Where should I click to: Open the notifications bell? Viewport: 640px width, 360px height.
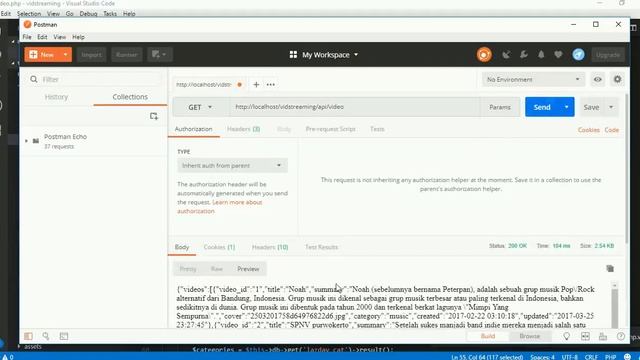541,54
